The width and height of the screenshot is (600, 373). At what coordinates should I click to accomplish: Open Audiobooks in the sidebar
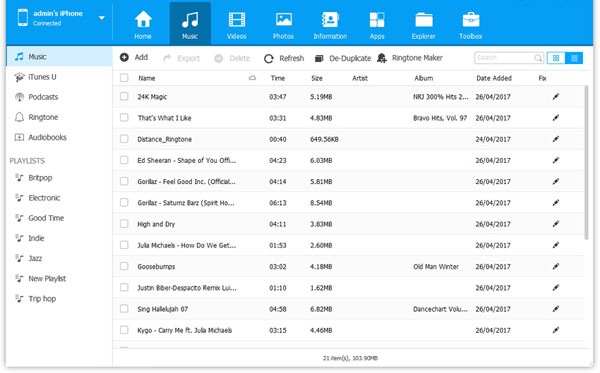click(x=59, y=137)
